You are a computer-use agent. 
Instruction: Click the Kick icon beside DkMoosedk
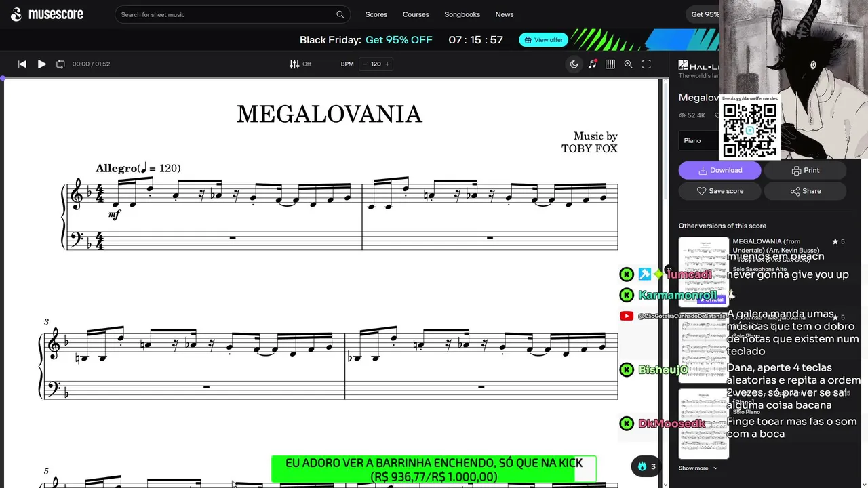pyautogui.click(x=627, y=424)
